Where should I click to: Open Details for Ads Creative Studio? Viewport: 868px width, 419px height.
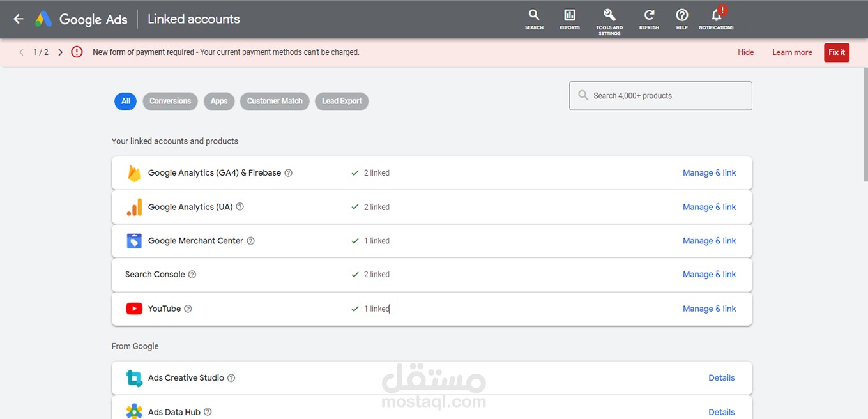(722, 378)
